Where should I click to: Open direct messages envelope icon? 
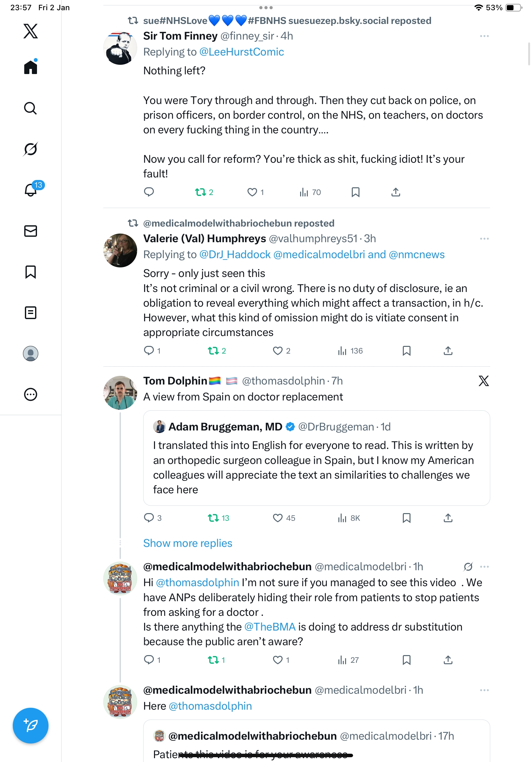(31, 231)
